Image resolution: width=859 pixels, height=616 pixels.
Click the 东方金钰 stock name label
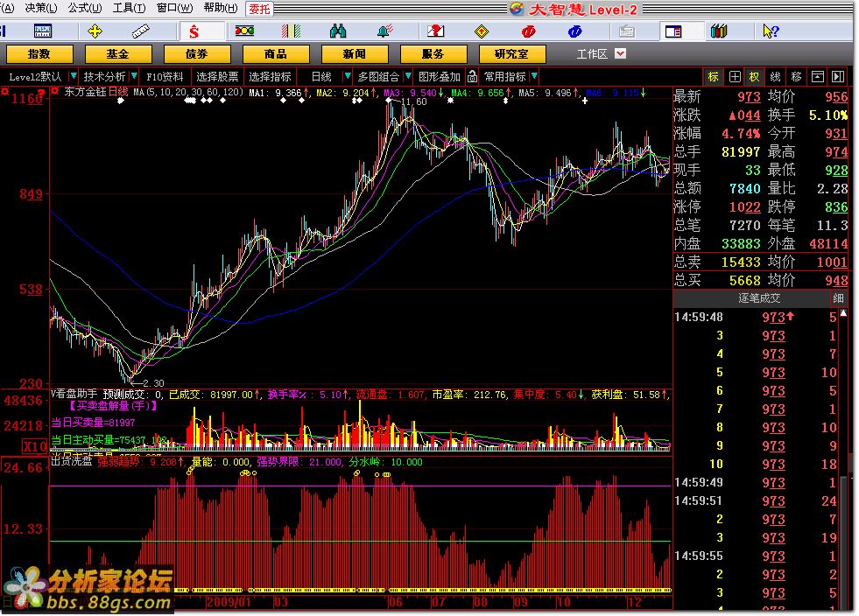pyautogui.click(x=85, y=92)
